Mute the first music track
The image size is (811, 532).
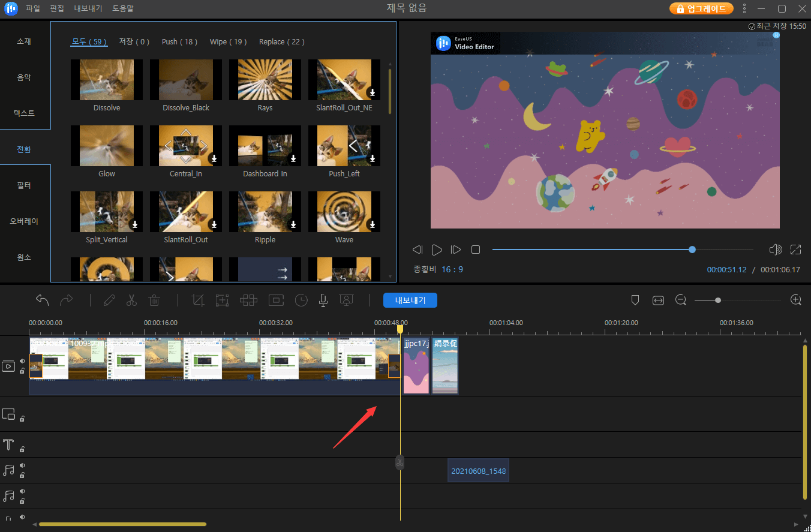[x=22, y=465]
